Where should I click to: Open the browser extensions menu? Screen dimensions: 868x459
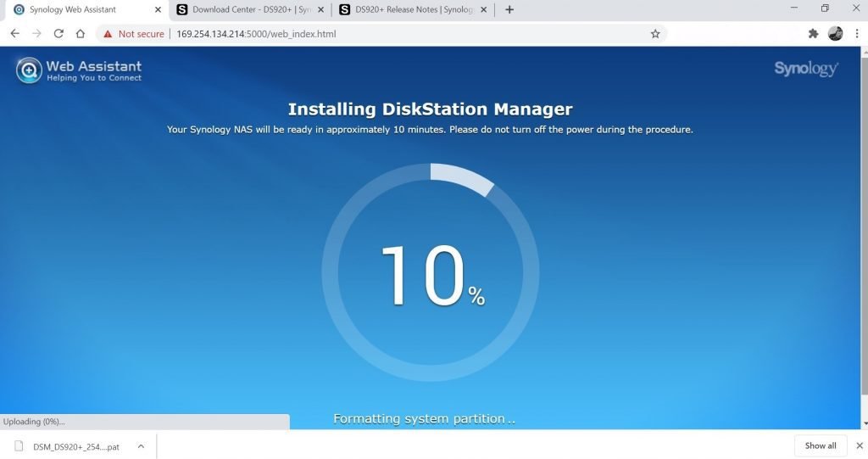pos(813,34)
